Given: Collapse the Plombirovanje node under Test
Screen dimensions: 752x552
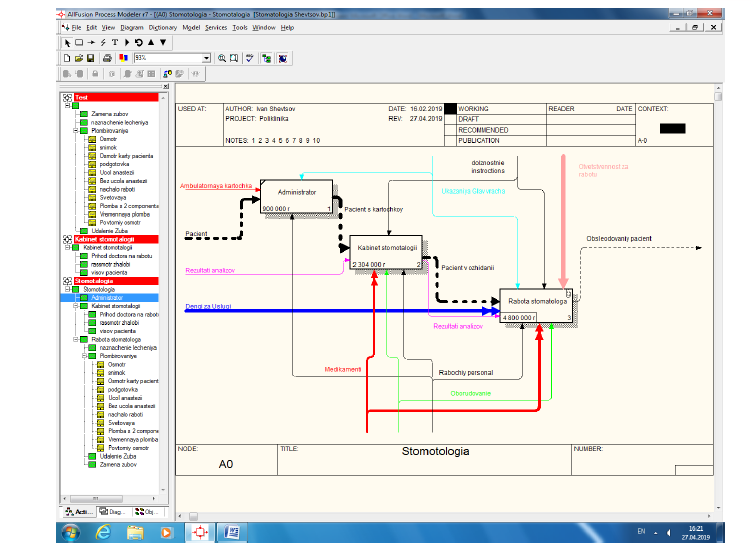Looking at the screenshot, I should pos(75,130).
